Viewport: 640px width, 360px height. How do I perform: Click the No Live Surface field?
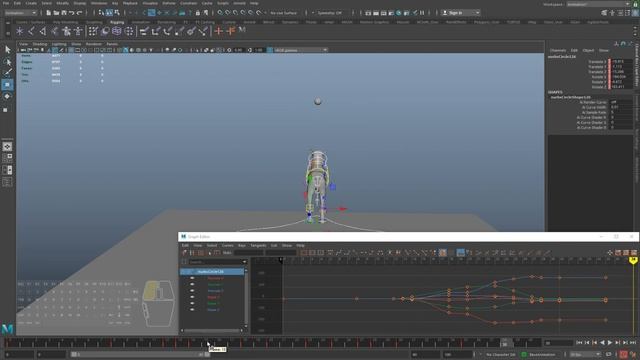coord(283,13)
